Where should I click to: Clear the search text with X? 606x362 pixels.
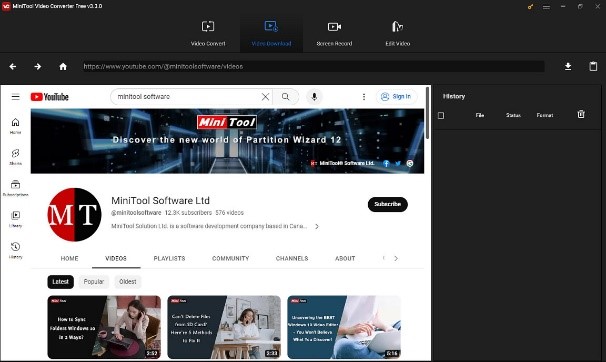(x=266, y=97)
